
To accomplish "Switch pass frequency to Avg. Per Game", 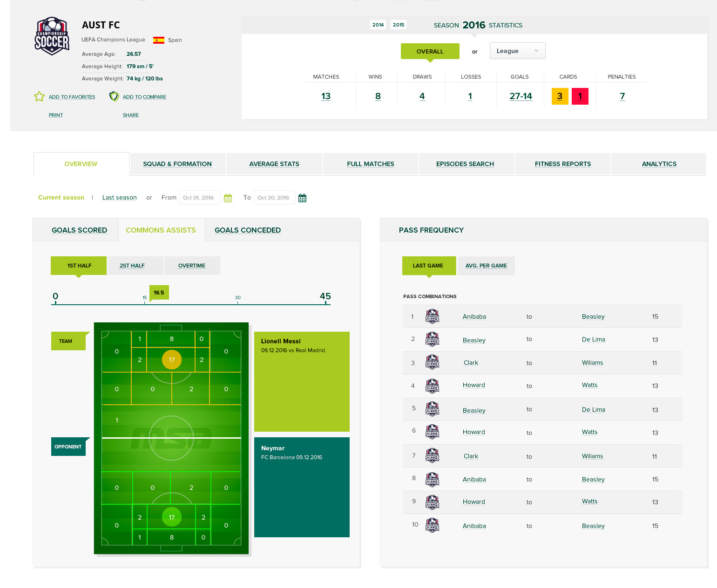I will [486, 266].
